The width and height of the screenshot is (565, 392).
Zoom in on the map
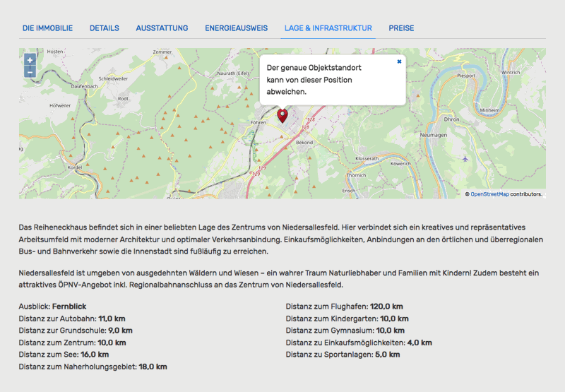[x=30, y=60]
